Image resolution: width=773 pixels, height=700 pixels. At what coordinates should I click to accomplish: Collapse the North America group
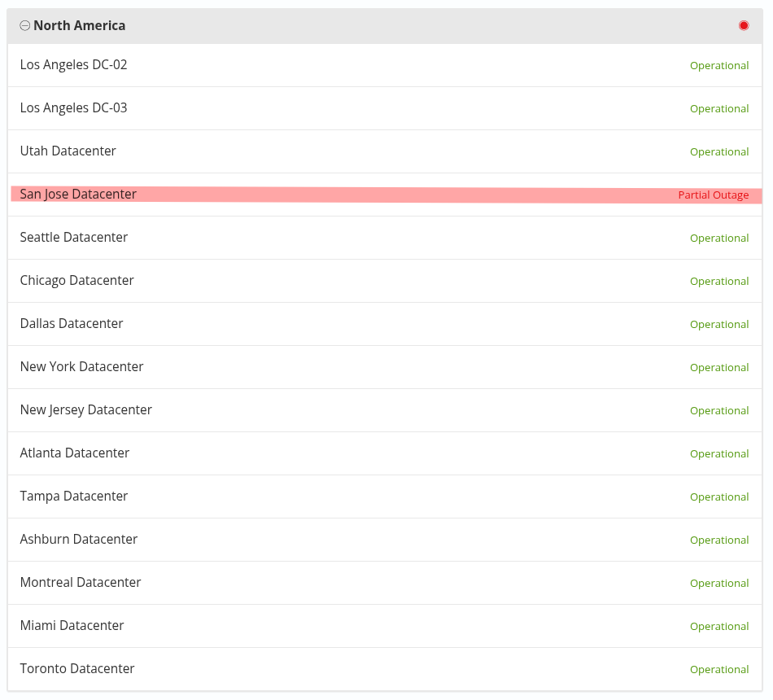pyautogui.click(x=24, y=26)
